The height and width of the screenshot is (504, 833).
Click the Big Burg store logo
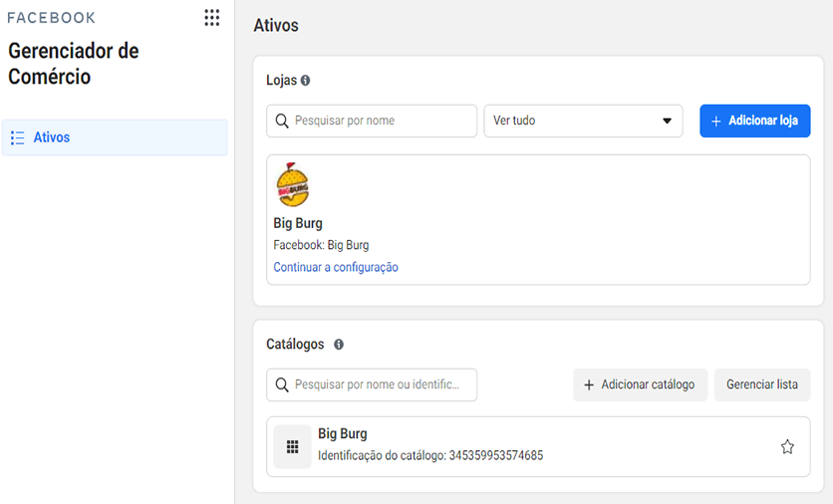pyautogui.click(x=293, y=185)
